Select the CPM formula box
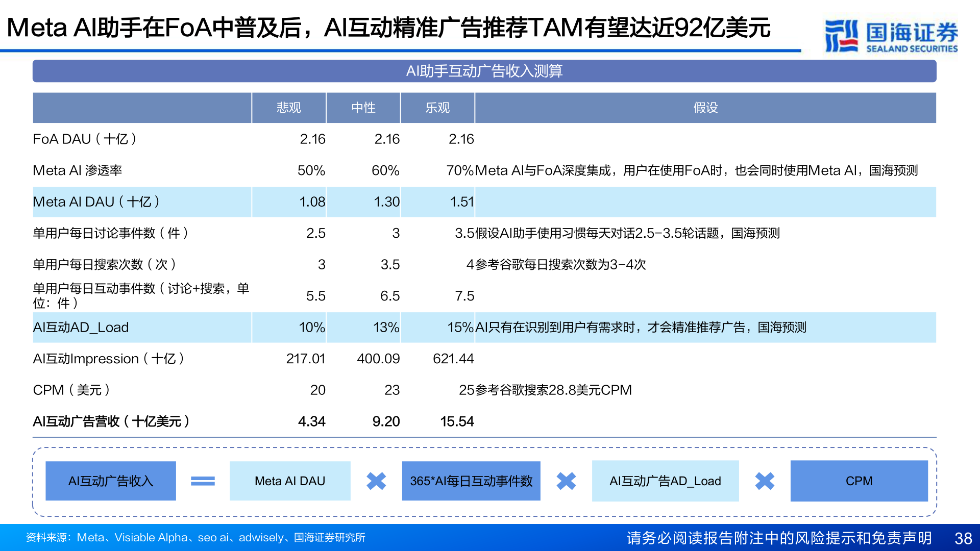Image resolution: width=980 pixels, height=551 pixels. click(859, 481)
